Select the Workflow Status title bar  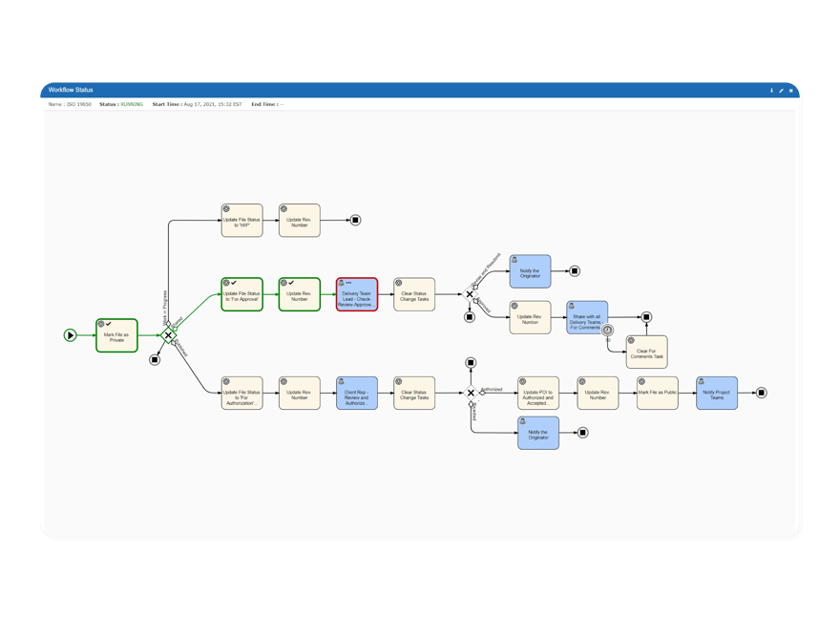click(x=71, y=89)
